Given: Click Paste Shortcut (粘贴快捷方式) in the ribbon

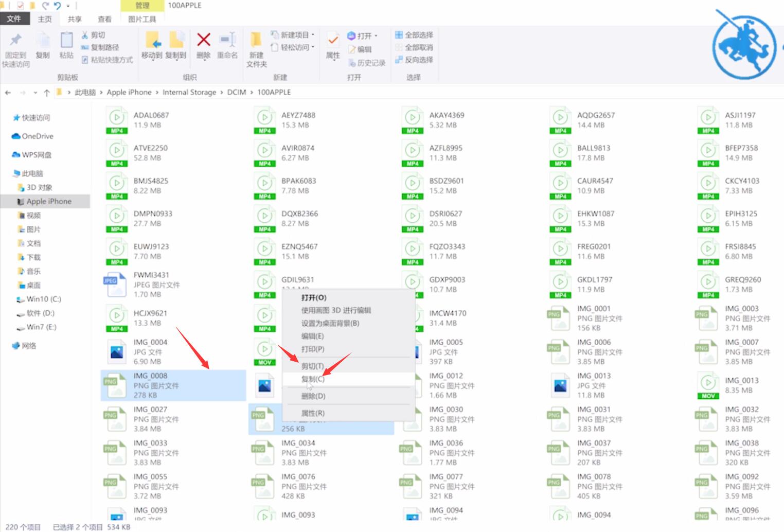Looking at the screenshot, I should [x=108, y=60].
